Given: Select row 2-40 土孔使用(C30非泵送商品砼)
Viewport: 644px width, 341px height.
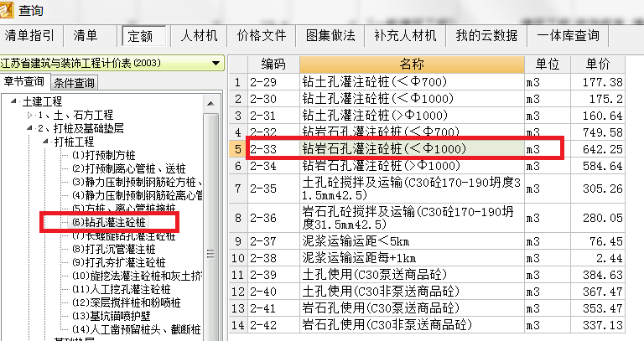Looking at the screenshot, I should tap(427, 292).
